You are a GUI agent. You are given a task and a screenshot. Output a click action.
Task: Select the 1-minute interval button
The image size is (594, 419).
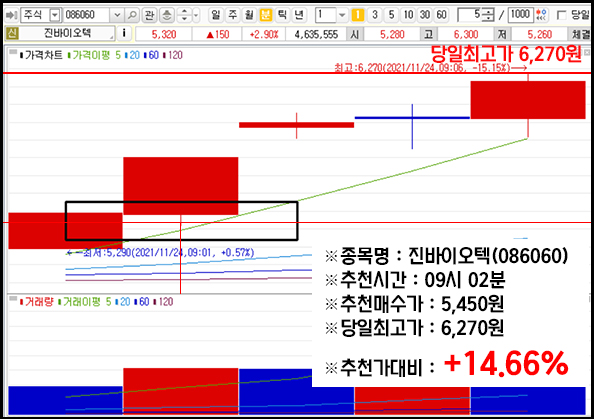click(x=358, y=15)
